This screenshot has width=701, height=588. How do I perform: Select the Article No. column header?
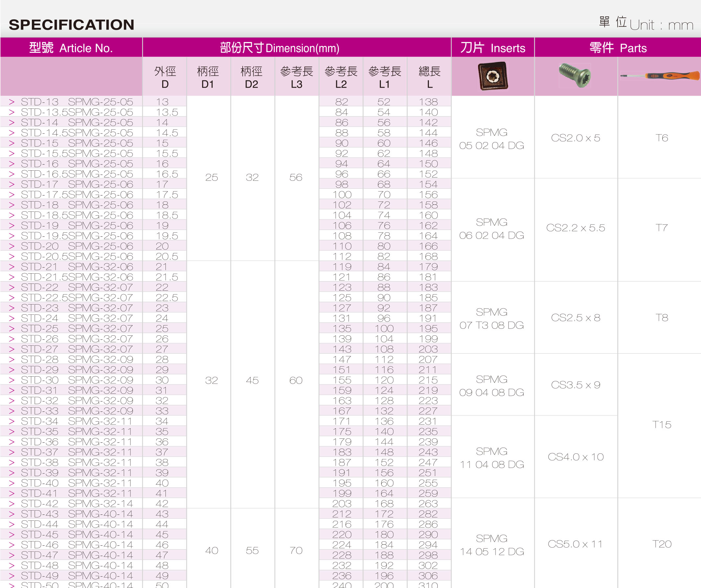(x=71, y=48)
